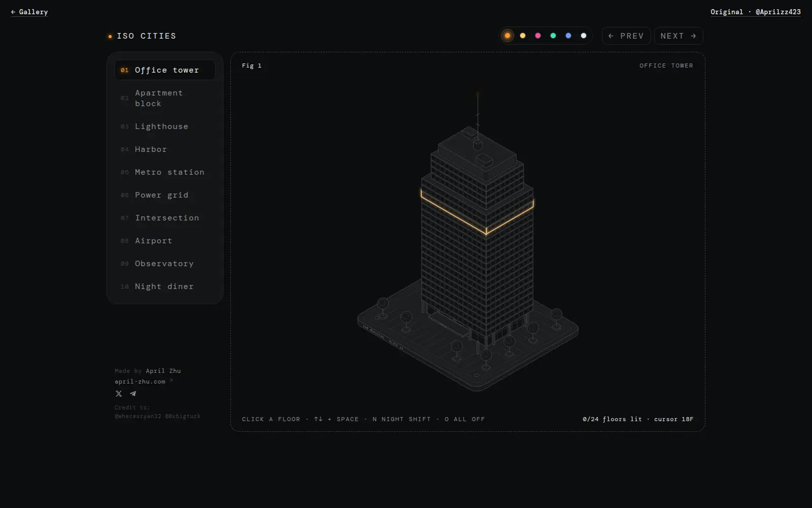Select Harbor in the scene list
Screen dimensions: 812x508
165,149
